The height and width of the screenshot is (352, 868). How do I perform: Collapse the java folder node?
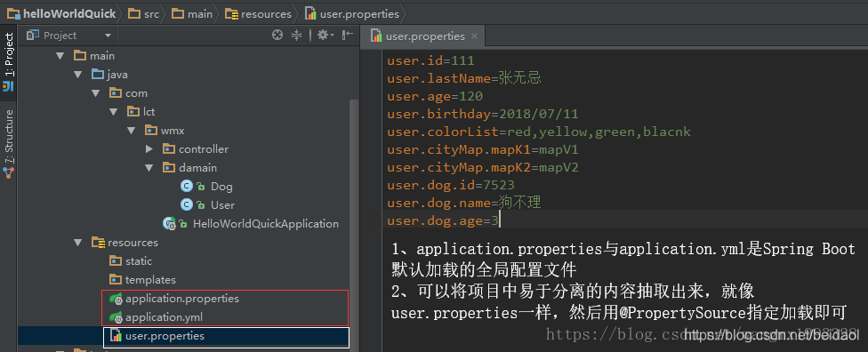[77, 75]
